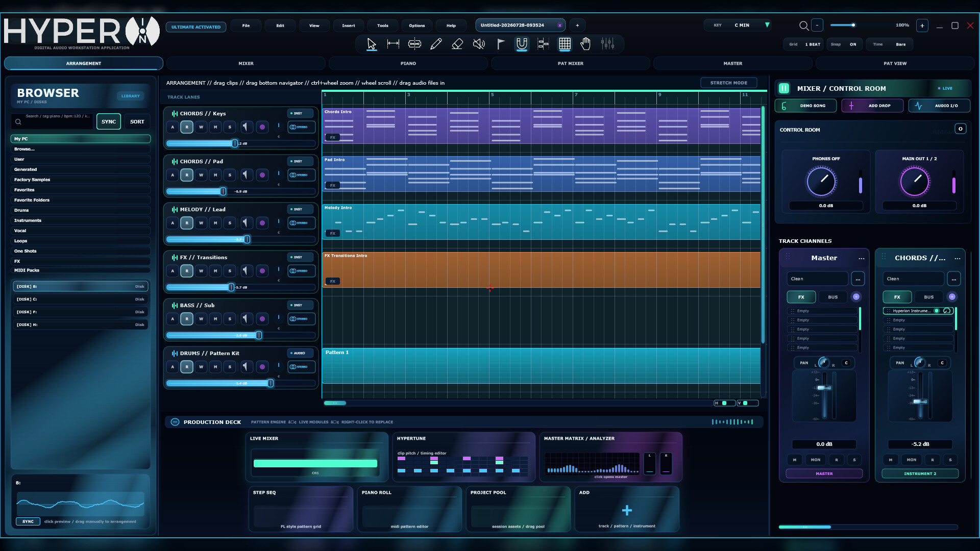The width and height of the screenshot is (980, 551).
Task: Click the purple record dot on CHORDS // Pad
Action: 262,175
